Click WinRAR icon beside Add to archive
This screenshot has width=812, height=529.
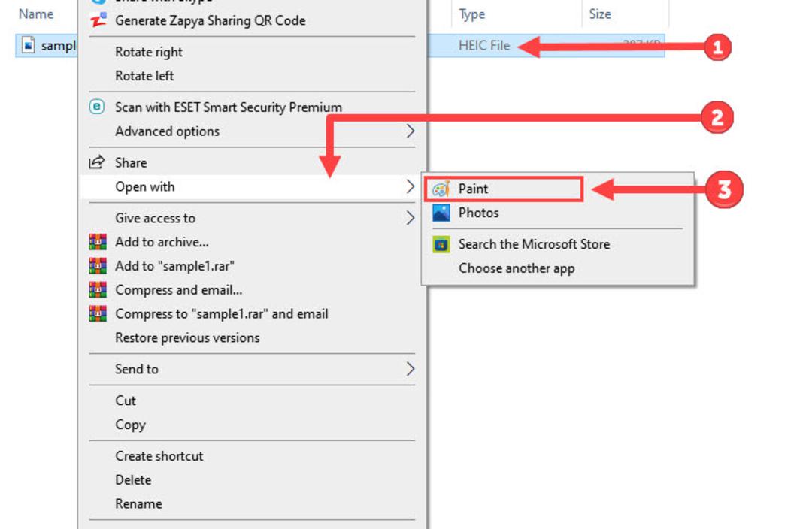[98, 242]
